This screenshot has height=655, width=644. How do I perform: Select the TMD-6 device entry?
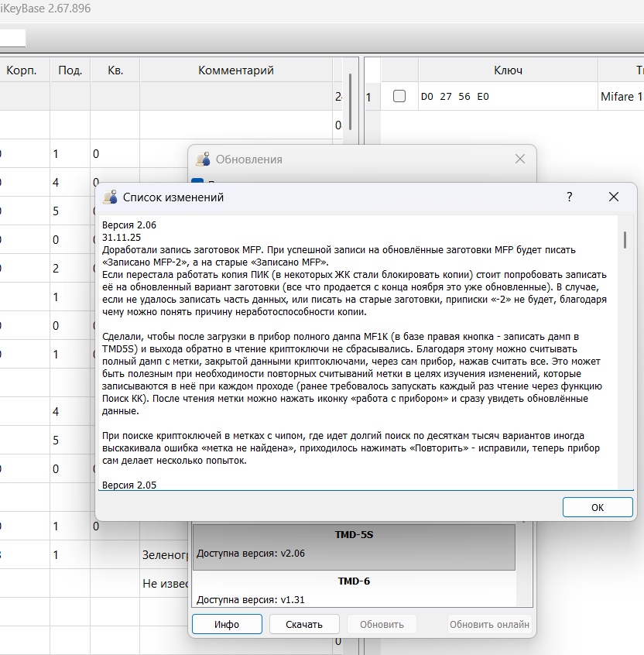tap(353, 590)
